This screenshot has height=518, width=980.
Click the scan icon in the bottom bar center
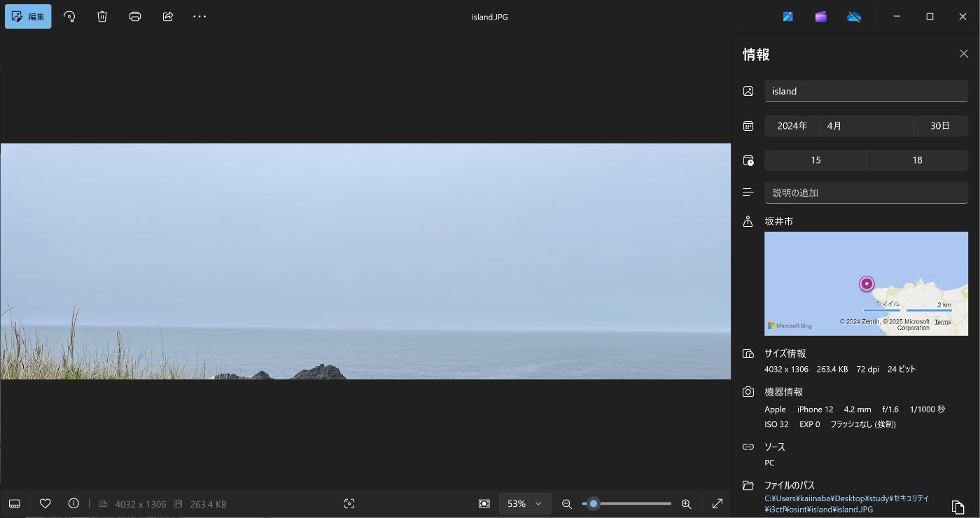tap(349, 503)
